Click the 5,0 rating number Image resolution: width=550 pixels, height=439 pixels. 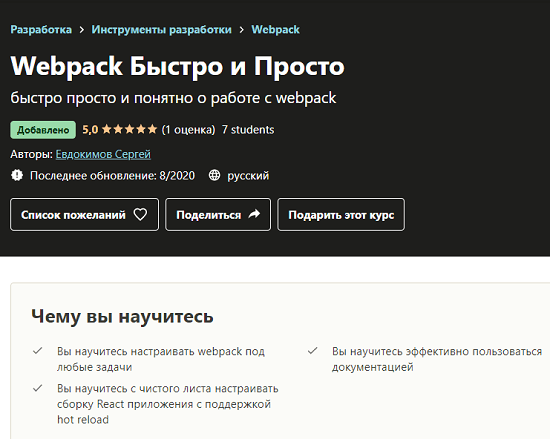[x=90, y=130]
